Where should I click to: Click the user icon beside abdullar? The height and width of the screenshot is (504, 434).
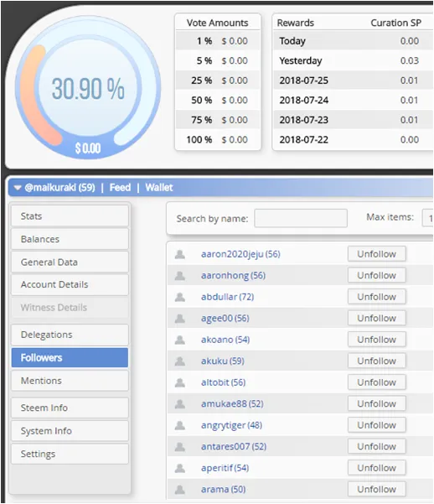tap(180, 297)
